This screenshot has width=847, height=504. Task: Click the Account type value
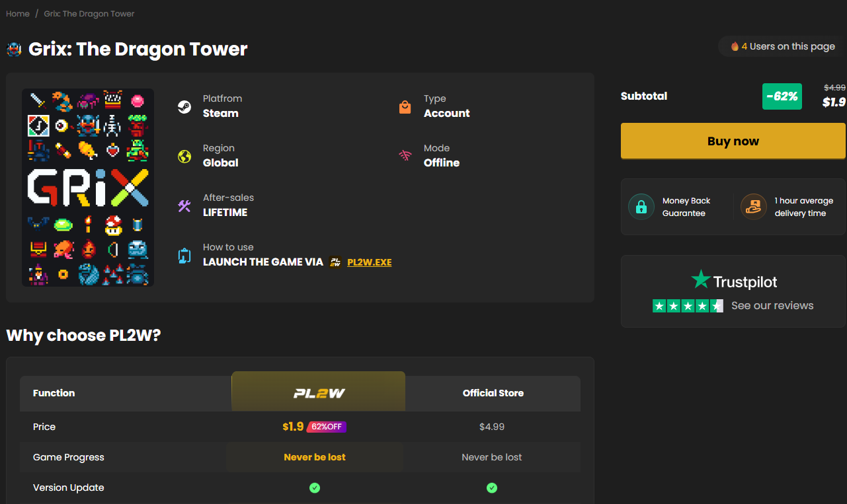point(447,113)
